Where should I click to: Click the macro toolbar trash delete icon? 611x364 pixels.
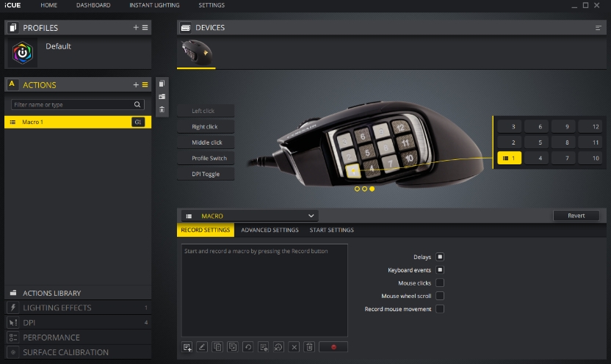point(309,347)
